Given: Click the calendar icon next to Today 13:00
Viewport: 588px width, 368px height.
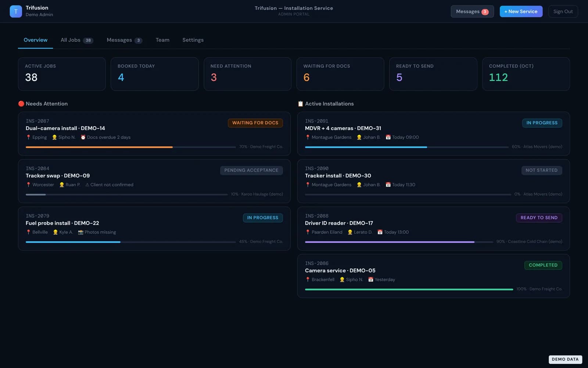Looking at the screenshot, I should point(380,232).
